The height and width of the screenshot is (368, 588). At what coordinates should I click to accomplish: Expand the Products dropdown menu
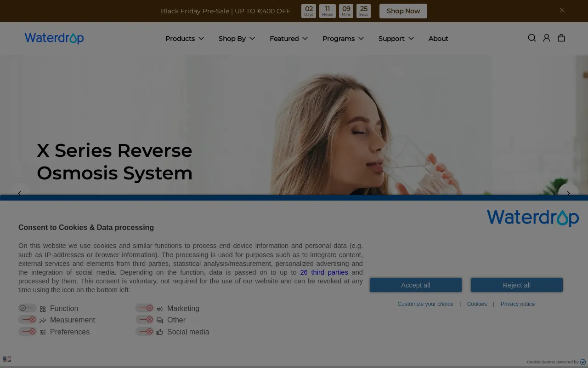coord(185,39)
